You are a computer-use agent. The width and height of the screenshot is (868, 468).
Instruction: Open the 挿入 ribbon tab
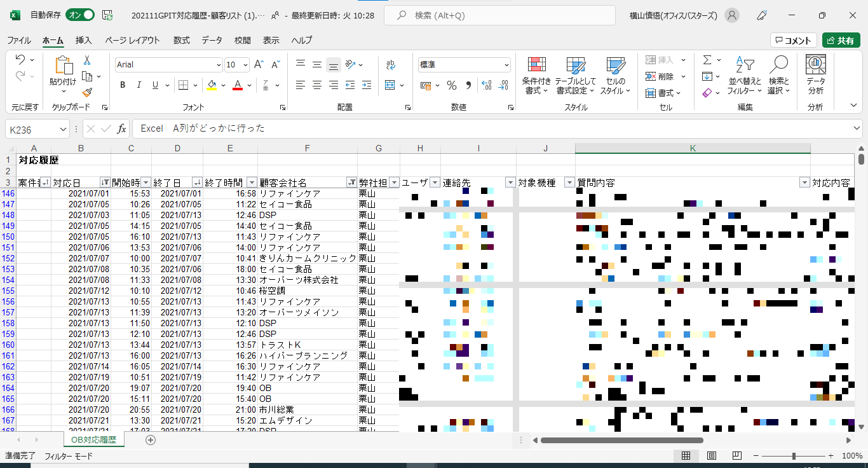coord(84,40)
